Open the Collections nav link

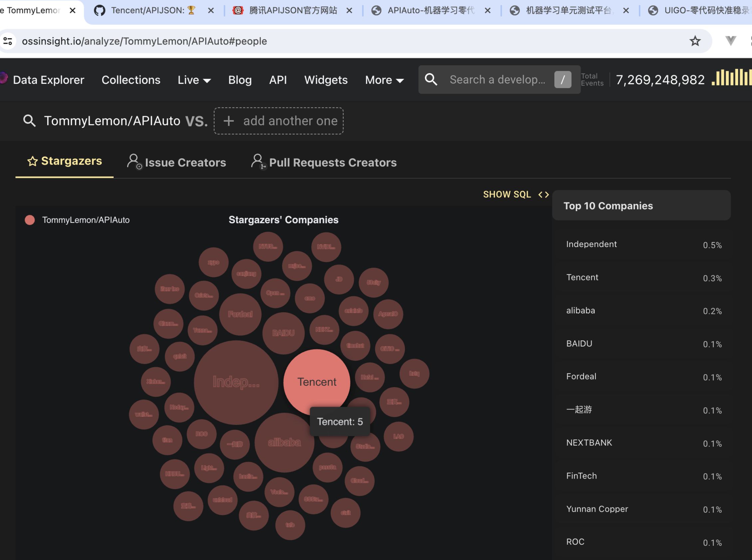click(131, 80)
